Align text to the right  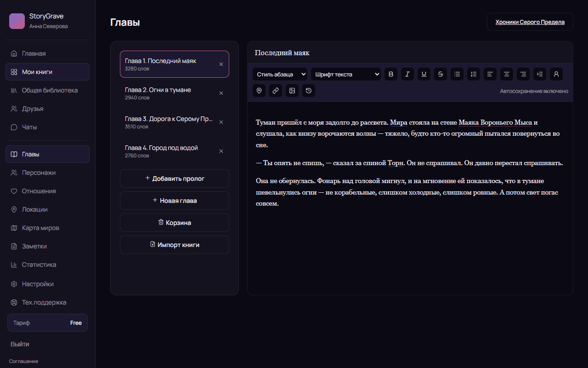523,74
